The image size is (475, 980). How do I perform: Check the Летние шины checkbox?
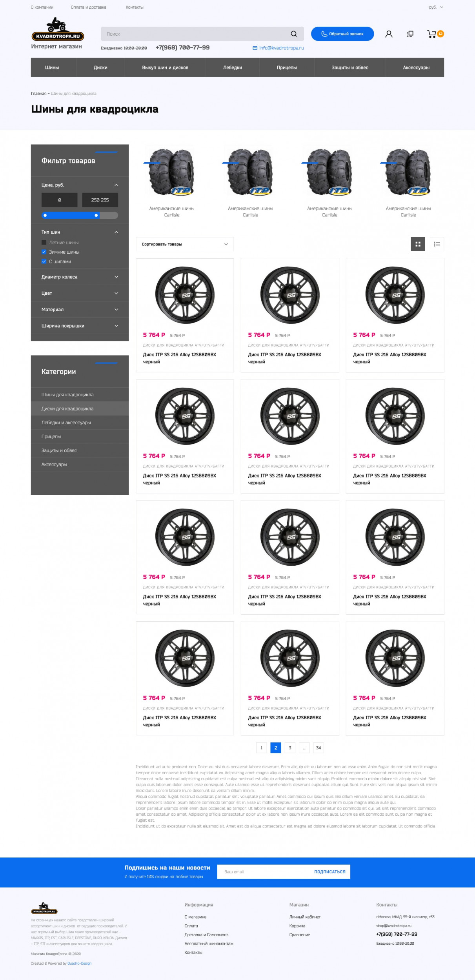click(44, 243)
